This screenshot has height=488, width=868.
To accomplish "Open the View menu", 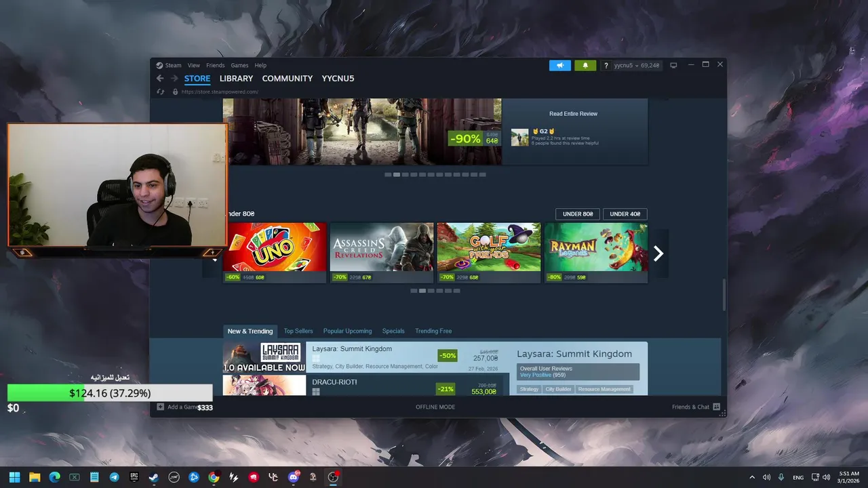I will (194, 65).
